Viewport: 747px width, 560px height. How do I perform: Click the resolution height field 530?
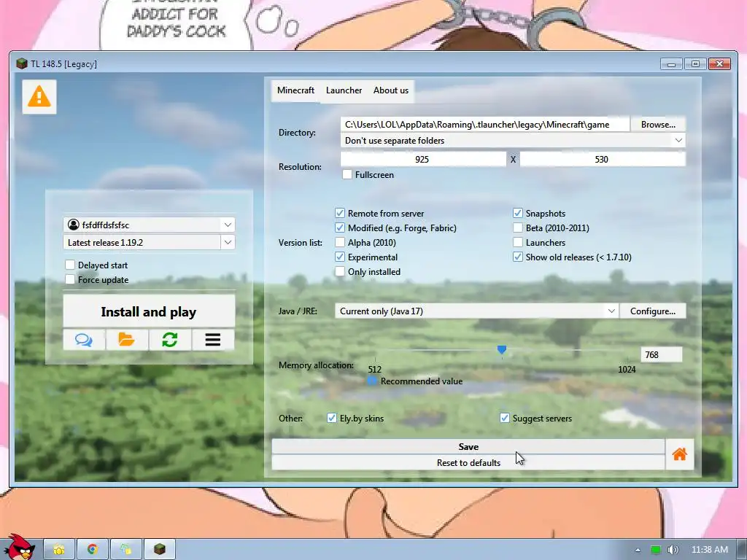click(x=603, y=159)
